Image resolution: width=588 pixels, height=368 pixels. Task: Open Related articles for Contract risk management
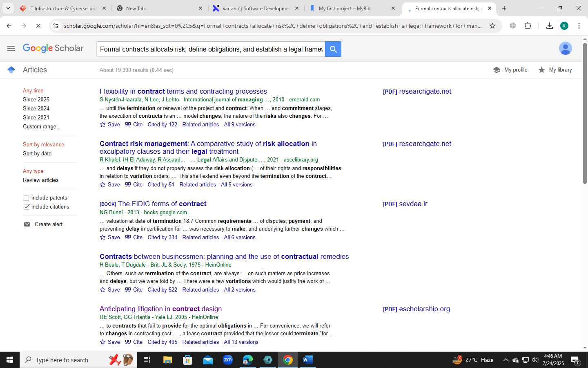coord(198,184)
